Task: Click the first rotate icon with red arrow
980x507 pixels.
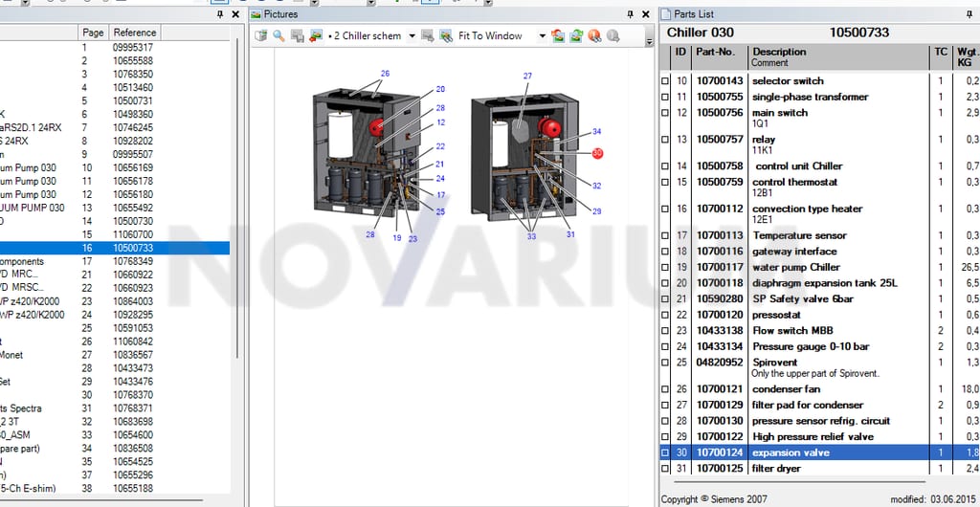Action: pyautogui.click(x=558, y=36)
